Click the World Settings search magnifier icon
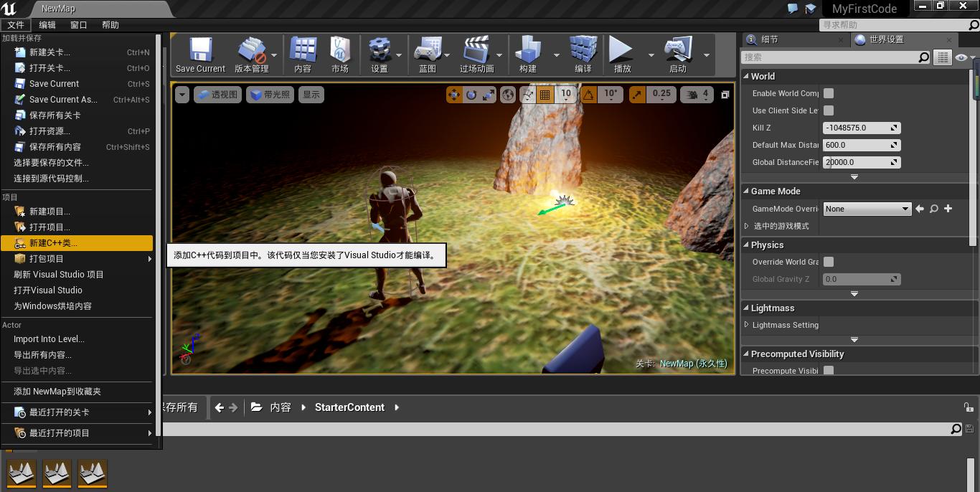Image resolution: width=980 pixels, height=492 pixels. (x=924, y=57)
